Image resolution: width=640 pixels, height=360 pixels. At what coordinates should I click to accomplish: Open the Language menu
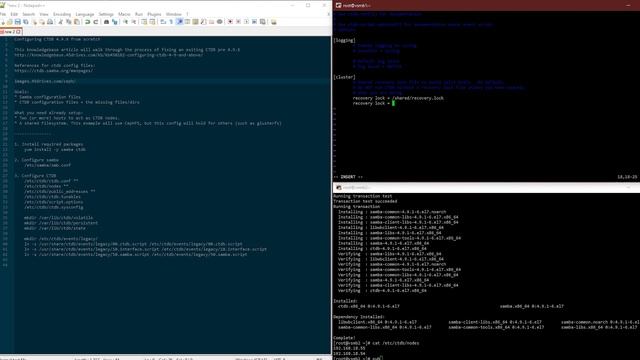[85, 14]
